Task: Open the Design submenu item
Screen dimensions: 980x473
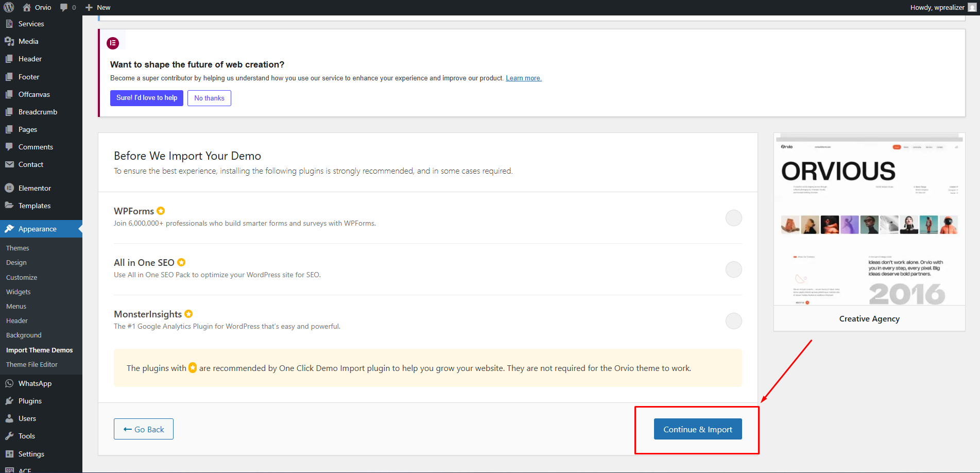Action: pyautogui.click(x=16, y=262)
